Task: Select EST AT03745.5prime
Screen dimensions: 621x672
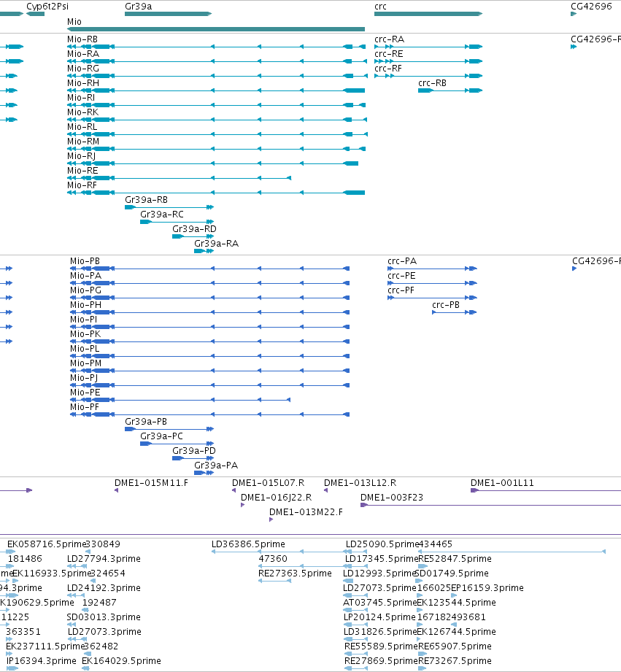Action: pyautogui.click(x=379, y=602)
